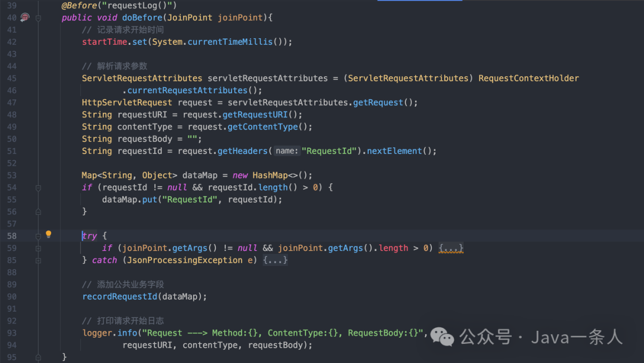The height and width of the screenshot is (363, 644).
Task: Click the method end fold marker on line 95
Action: 38,358
